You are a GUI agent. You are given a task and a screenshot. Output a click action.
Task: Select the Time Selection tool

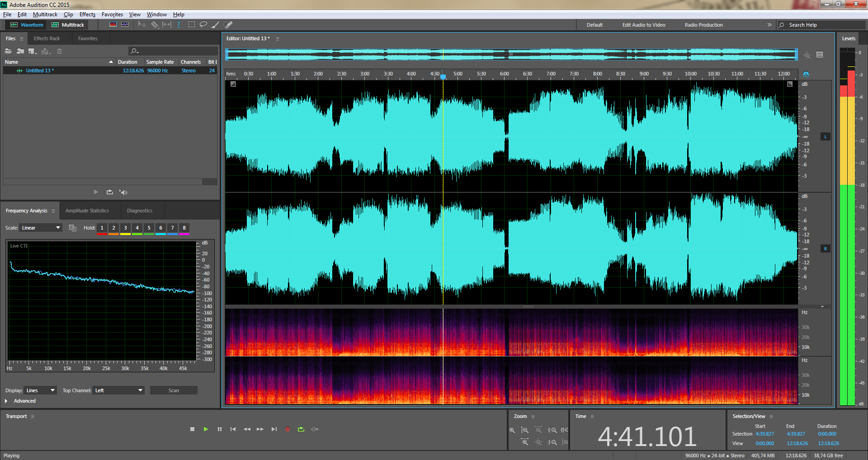pos(179,25)
